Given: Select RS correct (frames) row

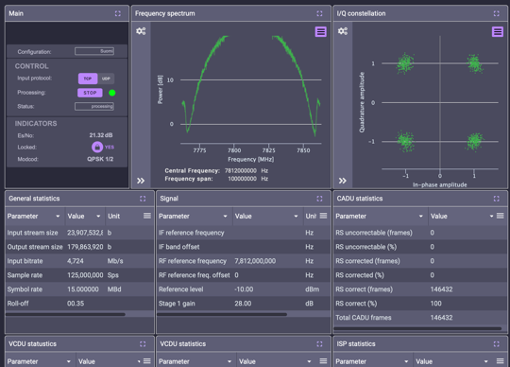Looking at the screenshot, I should (420, 289).
